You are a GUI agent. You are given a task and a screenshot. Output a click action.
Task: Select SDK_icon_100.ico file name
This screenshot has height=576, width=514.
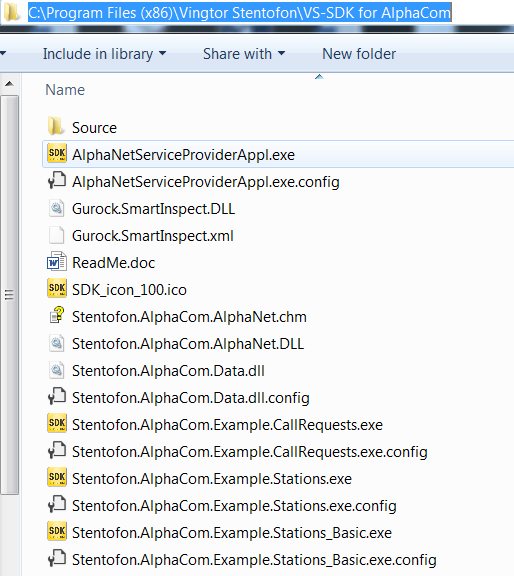point(129,290)
